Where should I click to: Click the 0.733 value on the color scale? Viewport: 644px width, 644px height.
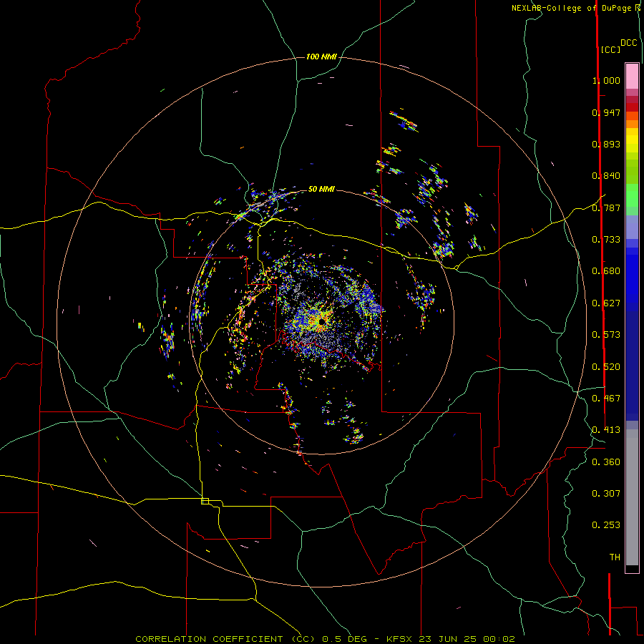606,240
